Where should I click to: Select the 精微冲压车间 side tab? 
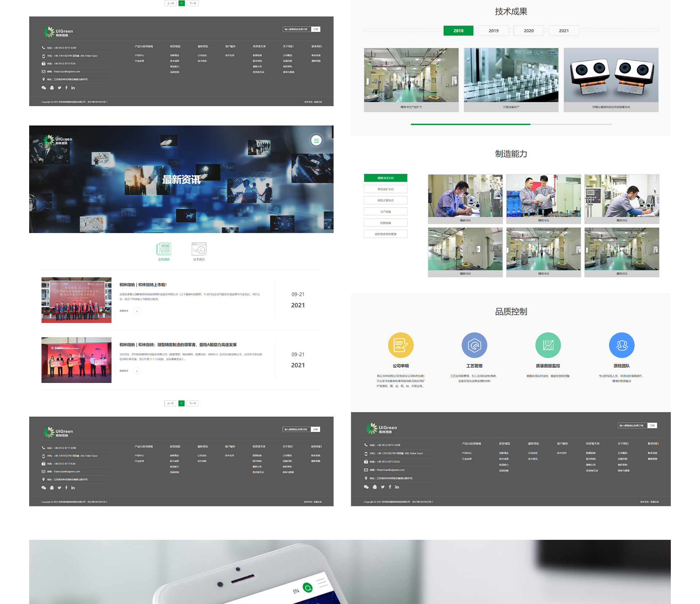tap(385, 178)
